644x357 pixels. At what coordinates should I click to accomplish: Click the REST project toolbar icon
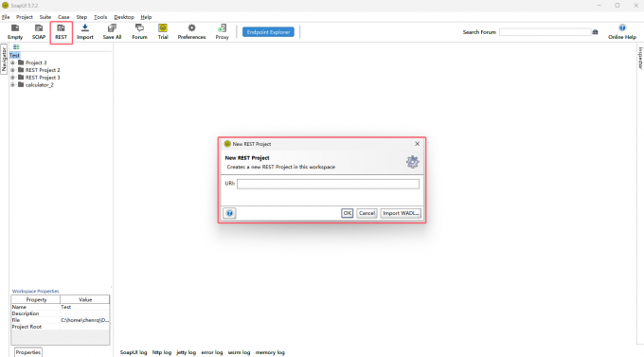(61, 31)
